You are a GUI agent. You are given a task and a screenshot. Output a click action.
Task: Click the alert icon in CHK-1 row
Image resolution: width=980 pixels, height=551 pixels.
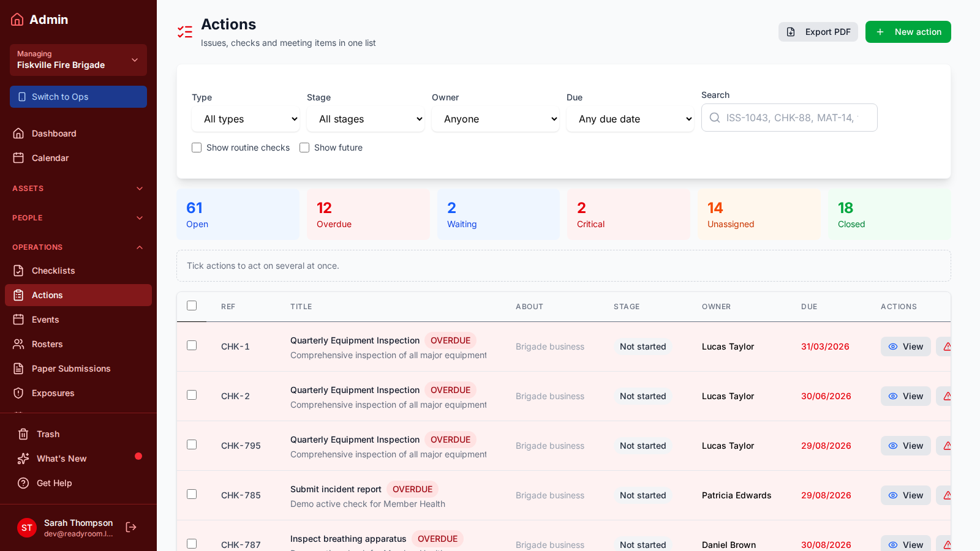pyautogui.click(x=947, y=347)
